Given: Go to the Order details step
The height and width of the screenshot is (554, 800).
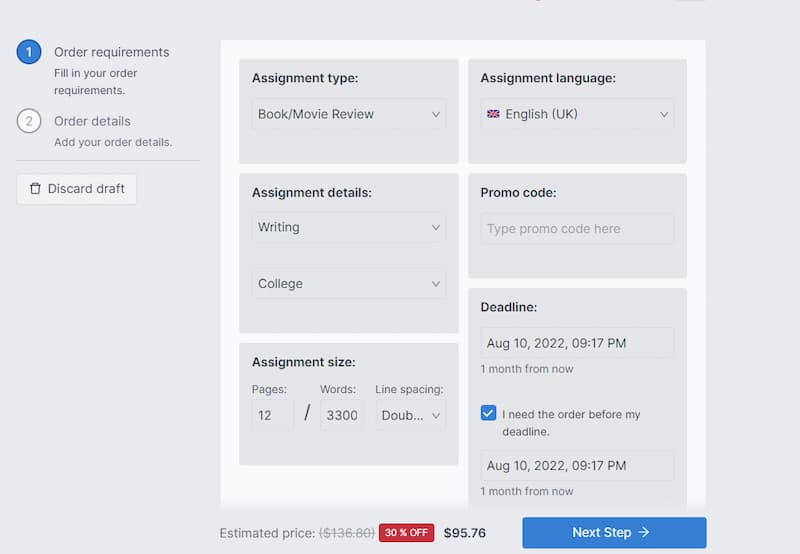Looking at the screenshot, I should pos(92,121).
